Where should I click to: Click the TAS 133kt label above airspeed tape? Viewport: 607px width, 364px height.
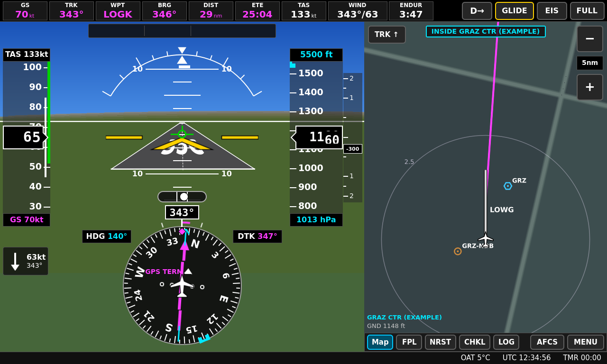coord(27,55)
